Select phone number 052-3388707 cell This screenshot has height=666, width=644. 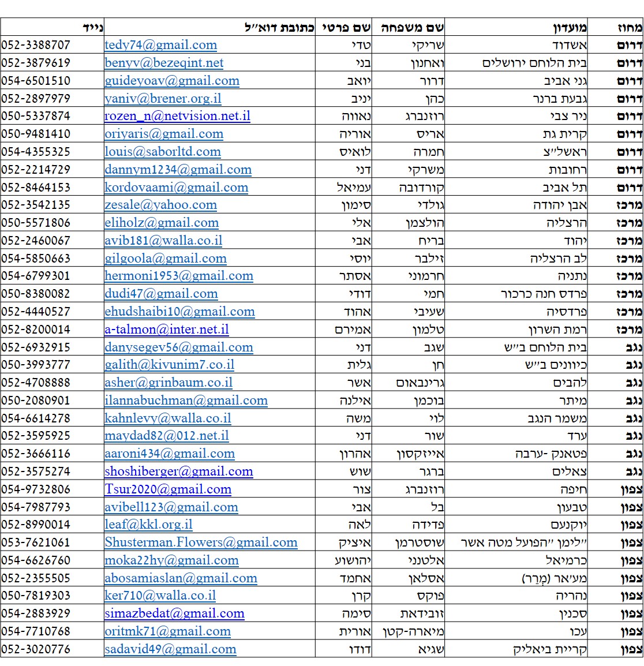click(x=36, y=45)
